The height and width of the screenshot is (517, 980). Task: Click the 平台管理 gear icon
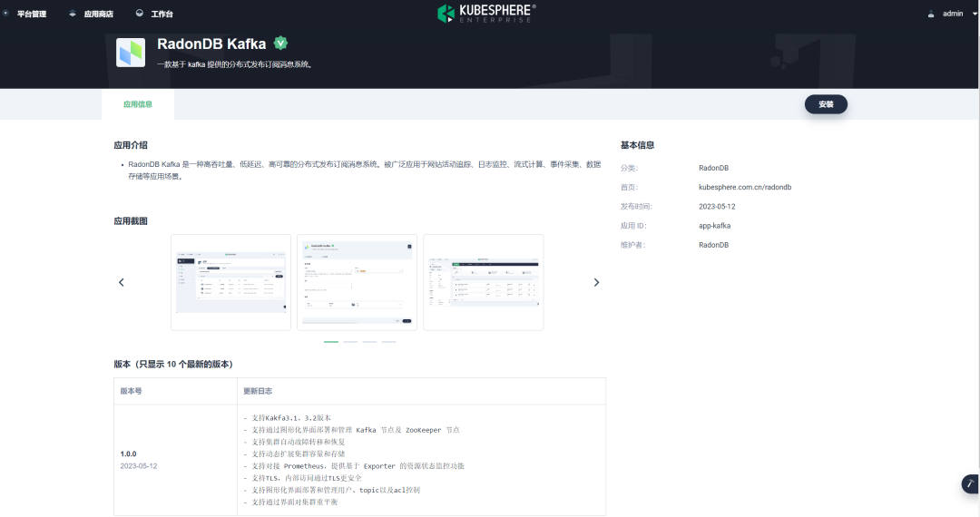click(5, 13)
